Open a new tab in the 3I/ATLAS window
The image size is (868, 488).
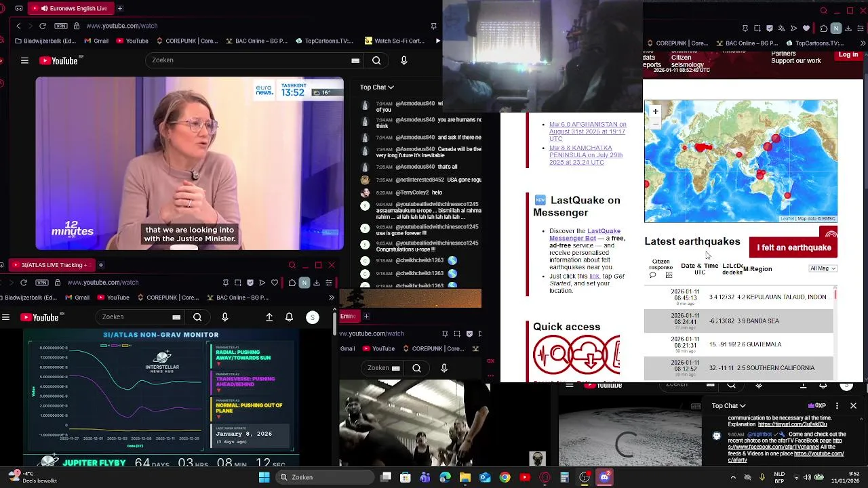(100, 265)
